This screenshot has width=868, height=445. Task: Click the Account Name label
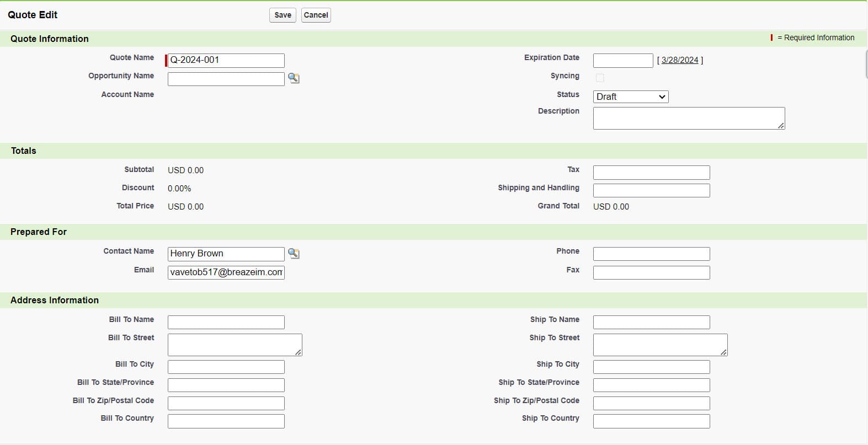click(x=127, y=94)
